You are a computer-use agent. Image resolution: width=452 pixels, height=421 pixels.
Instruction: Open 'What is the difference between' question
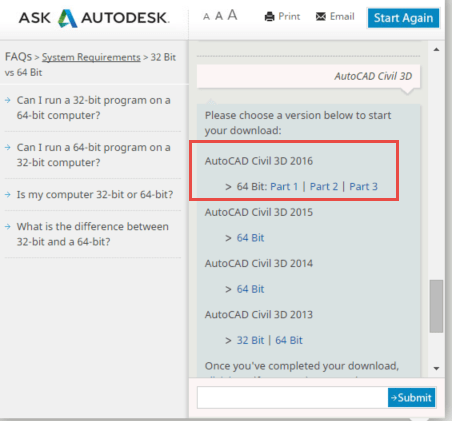click(x=93, y=234)
